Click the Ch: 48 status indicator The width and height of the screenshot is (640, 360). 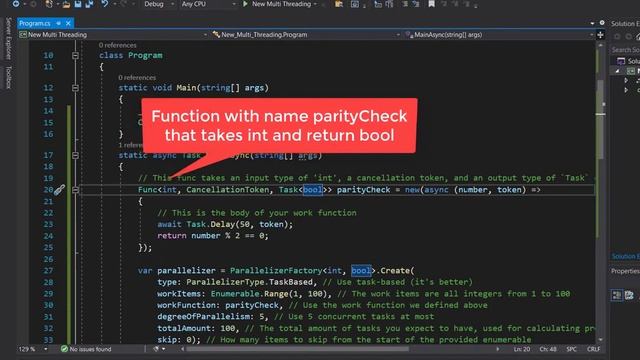548,349
